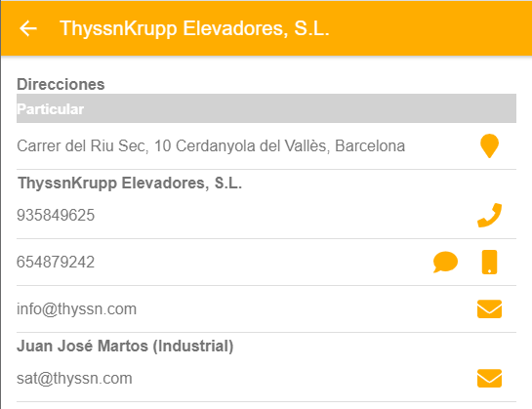Tap the address Carrer del Riu Sec text

click(x=211, y=146)
